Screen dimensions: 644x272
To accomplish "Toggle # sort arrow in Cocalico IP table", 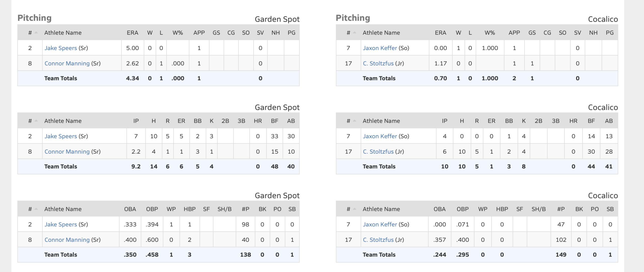I will [x=354, y=121].
